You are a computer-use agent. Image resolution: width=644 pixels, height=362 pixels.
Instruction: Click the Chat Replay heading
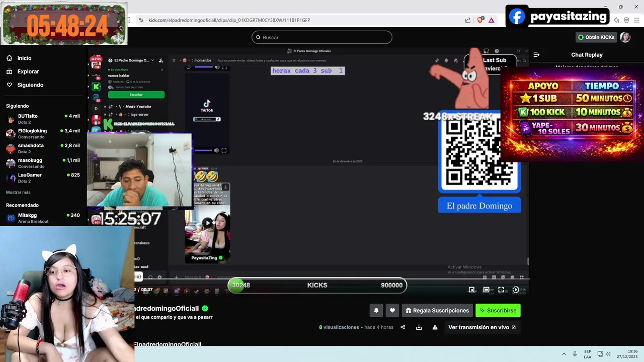(x=587, y=55)
